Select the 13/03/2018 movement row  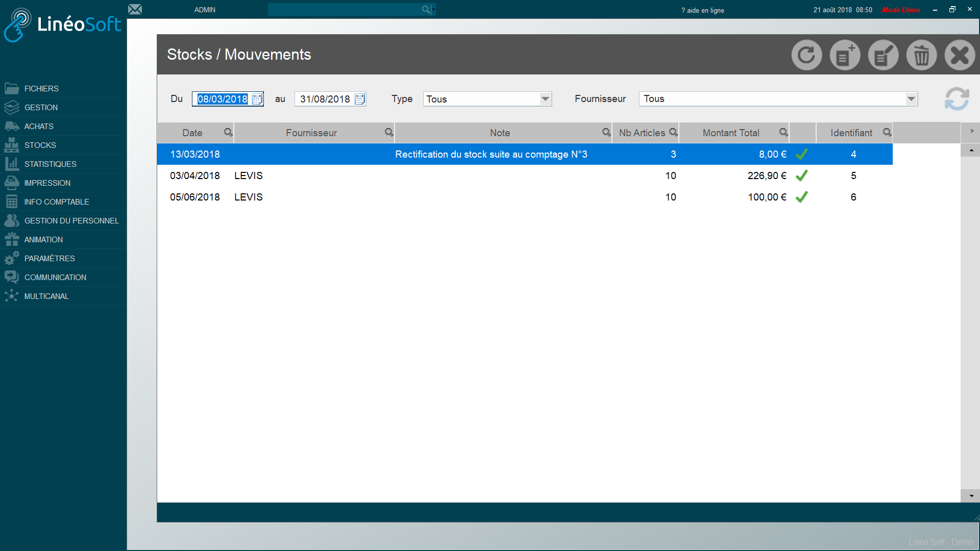525,154
